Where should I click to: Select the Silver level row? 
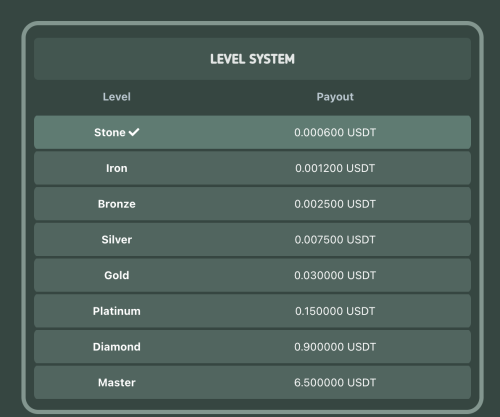pyautogui.click(x=252, y=239)
